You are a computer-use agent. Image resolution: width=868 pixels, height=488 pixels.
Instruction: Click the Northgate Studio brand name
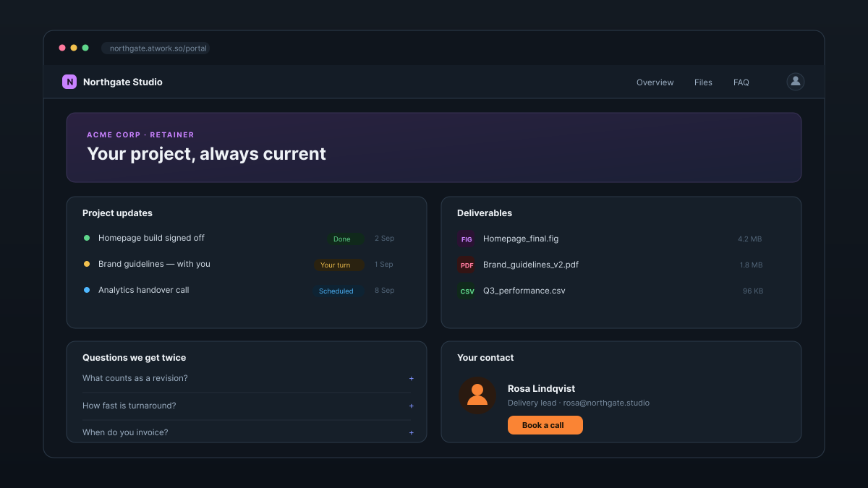coord(123,82)
